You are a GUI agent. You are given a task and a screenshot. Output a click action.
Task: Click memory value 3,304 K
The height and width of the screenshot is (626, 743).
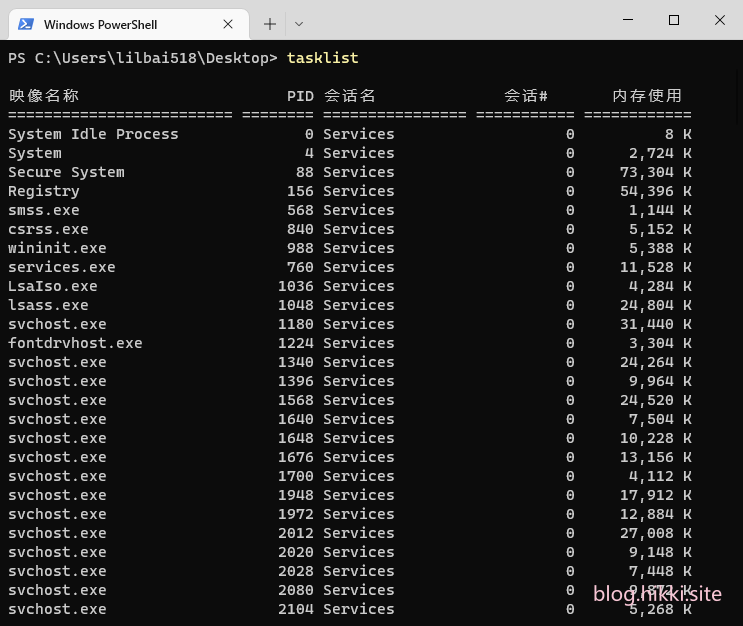(x=660, y=343)
